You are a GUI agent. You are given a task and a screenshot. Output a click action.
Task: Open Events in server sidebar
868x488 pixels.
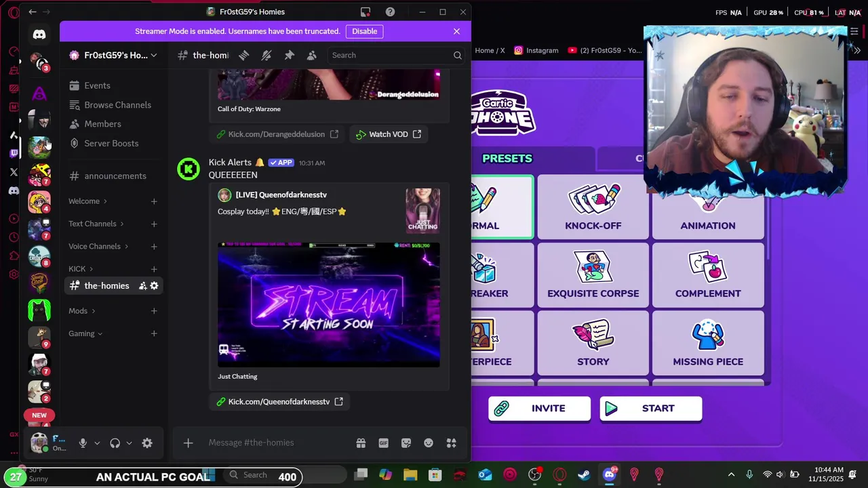point(97,85)
